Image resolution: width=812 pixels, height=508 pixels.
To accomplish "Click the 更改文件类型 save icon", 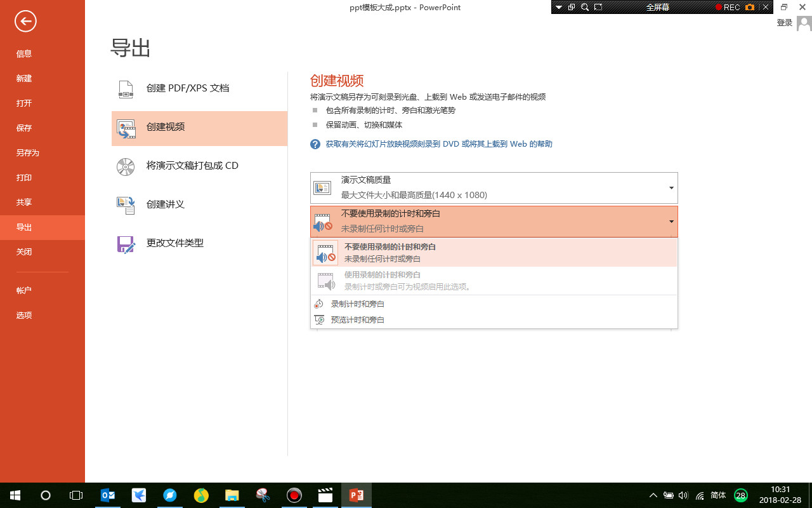I will (x=126, y=243).
